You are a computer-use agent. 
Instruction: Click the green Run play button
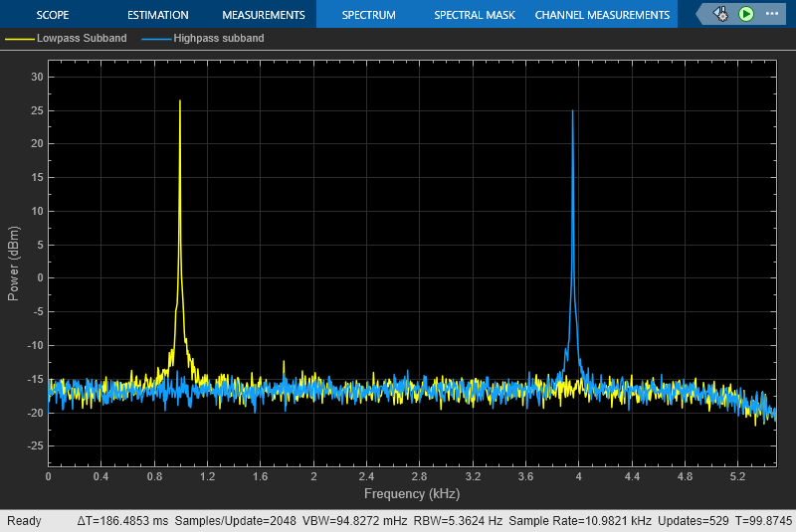745,14
